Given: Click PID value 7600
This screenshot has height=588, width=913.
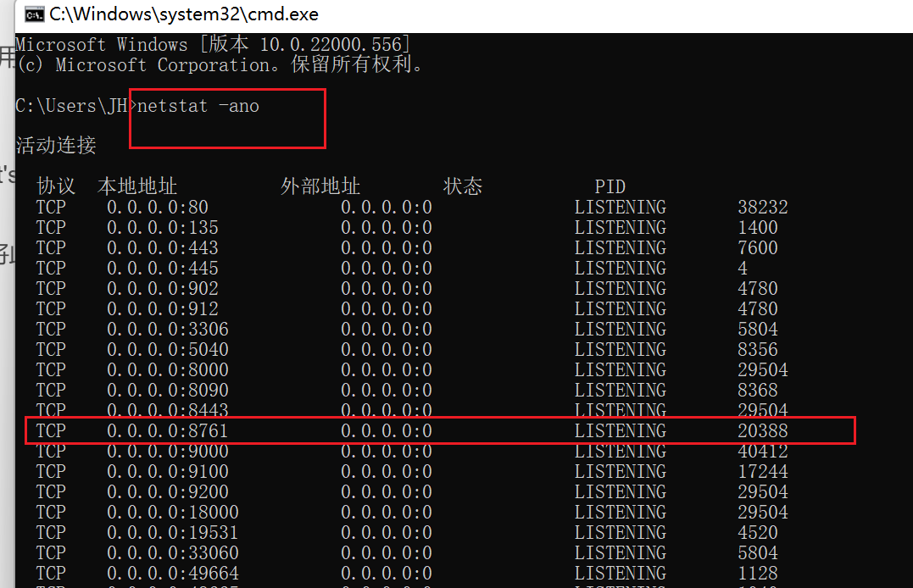Looking at the screenshot, I should pyautogui.click(x=758, y=248).
